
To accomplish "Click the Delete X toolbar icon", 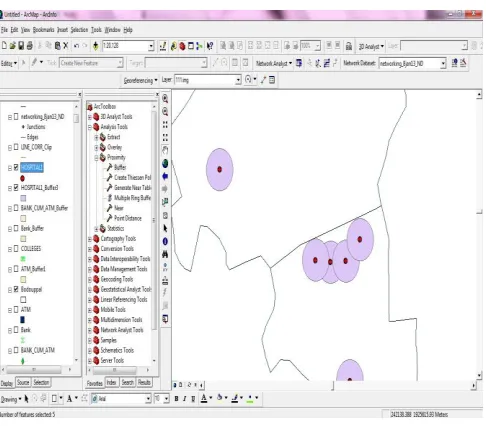I will (66, 46).
